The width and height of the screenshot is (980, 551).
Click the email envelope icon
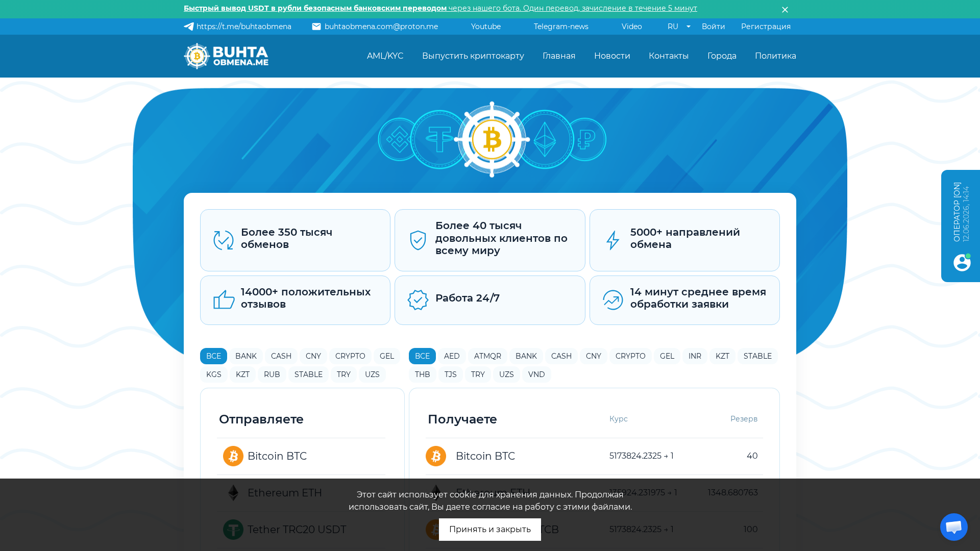point(316,27)
